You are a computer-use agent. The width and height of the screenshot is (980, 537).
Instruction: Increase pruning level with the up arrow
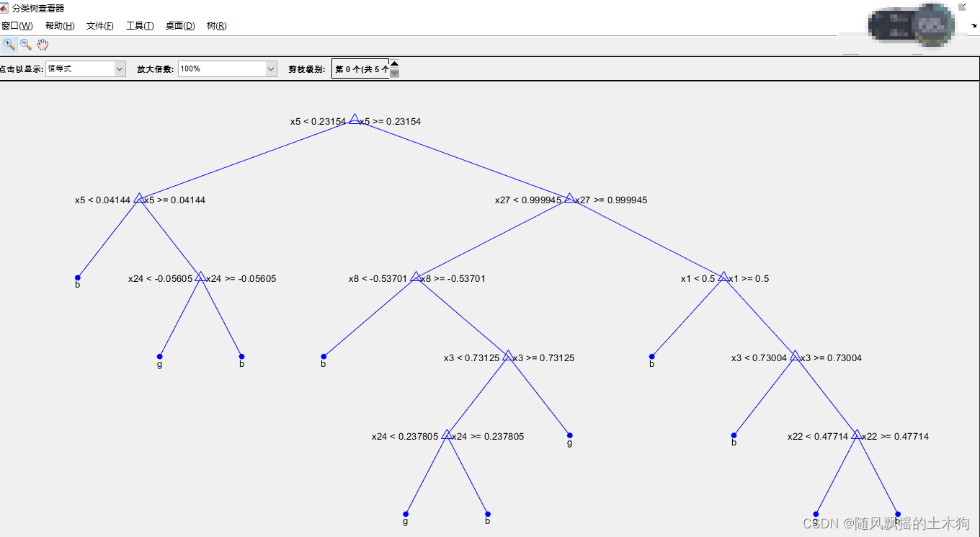394,63
